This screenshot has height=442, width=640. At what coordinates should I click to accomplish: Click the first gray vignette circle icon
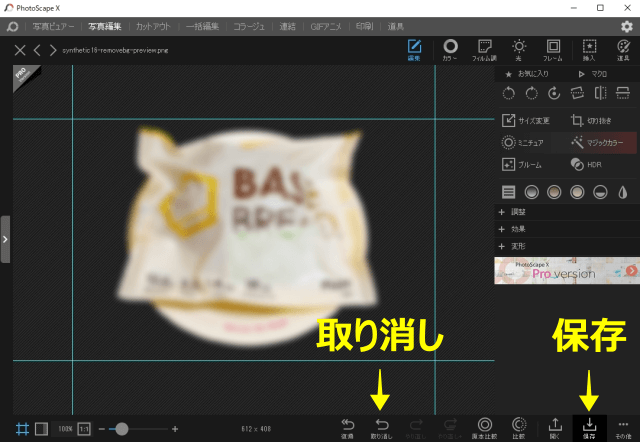531,192
